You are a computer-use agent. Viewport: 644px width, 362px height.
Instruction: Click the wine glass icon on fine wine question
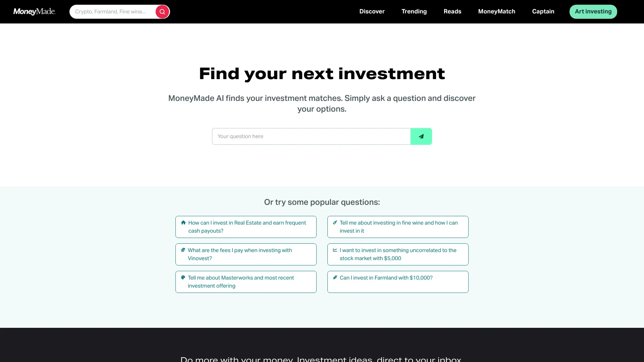pyautogui.click(x=335, y=222)
